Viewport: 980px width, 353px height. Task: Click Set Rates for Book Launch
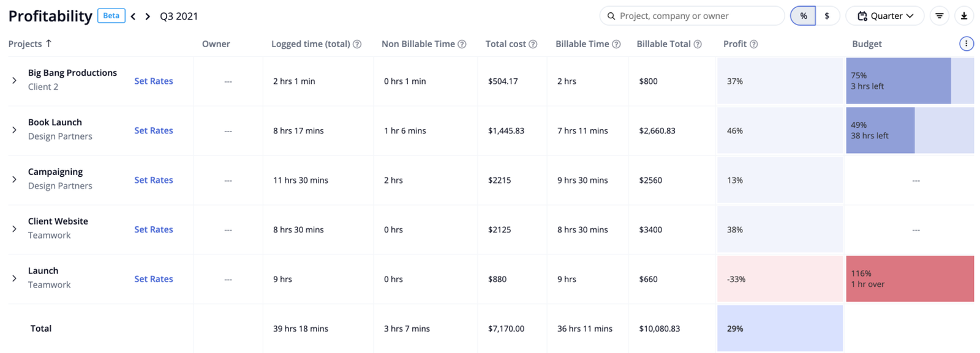154,130
